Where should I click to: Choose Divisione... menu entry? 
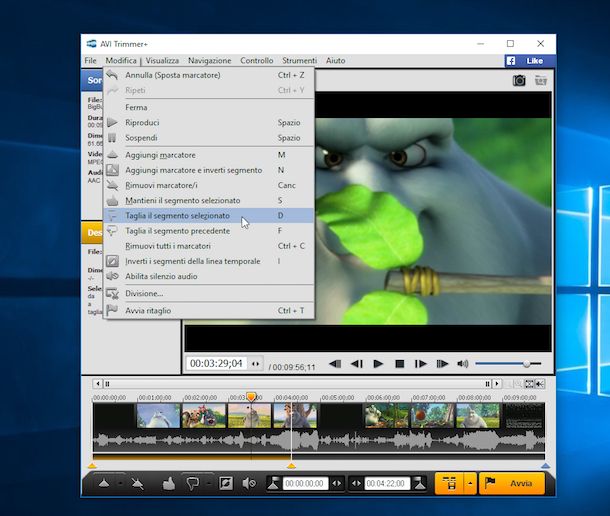[x=209, y=293]
